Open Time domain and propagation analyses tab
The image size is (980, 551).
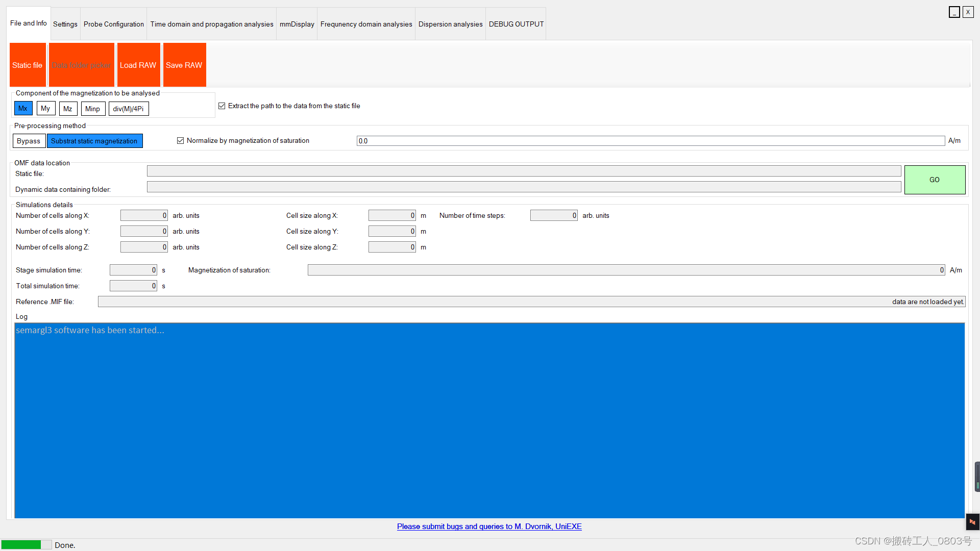coord(212,24)
